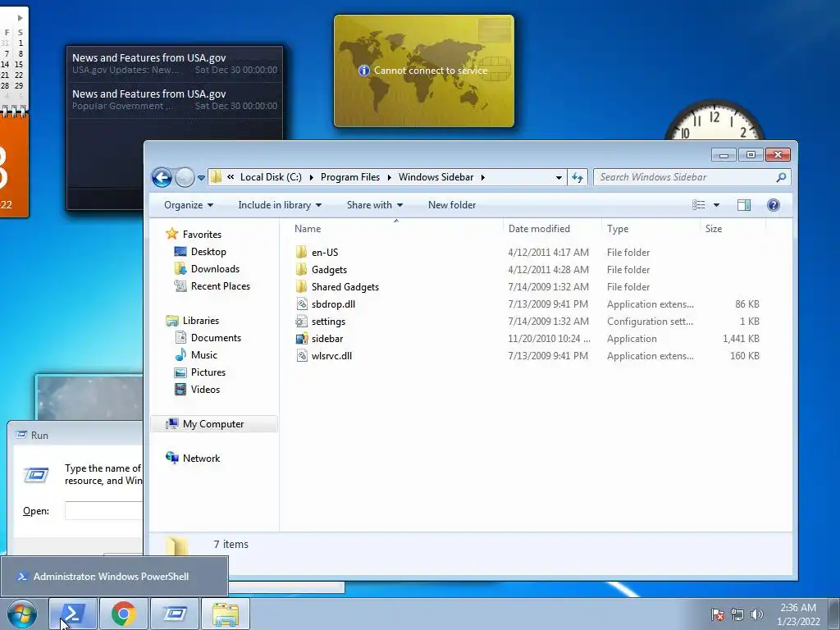Open the first USA.gov Updates headline

175,64
